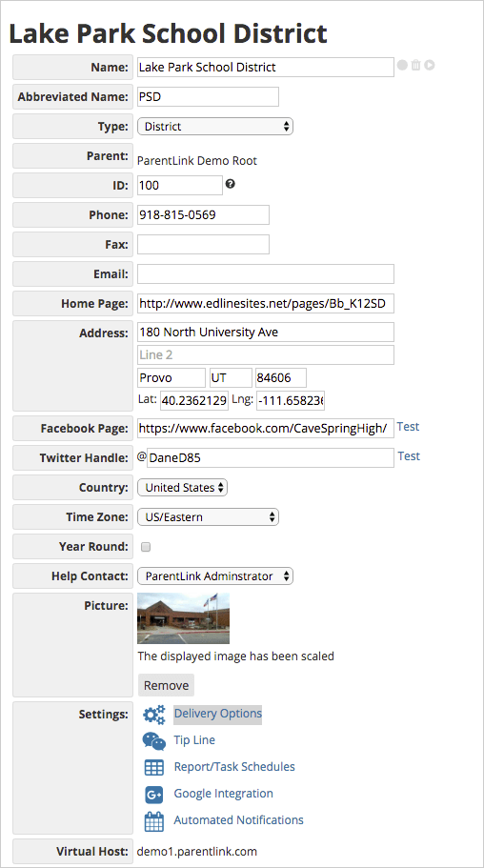
Task: Click the trash icon beside the Name field
Action: coord(416,66)
